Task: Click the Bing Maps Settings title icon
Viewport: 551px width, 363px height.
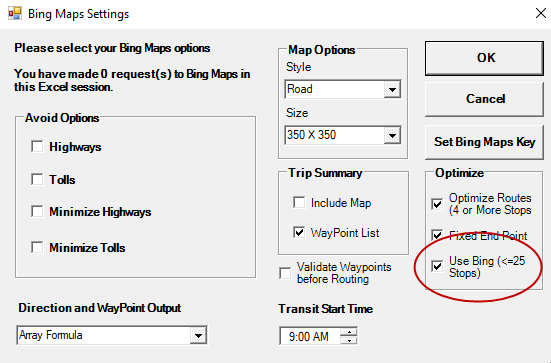Action: [15, 13]
